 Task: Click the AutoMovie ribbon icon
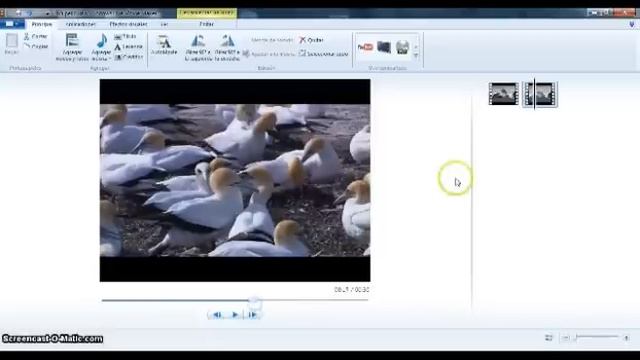[x=164, y=45]
